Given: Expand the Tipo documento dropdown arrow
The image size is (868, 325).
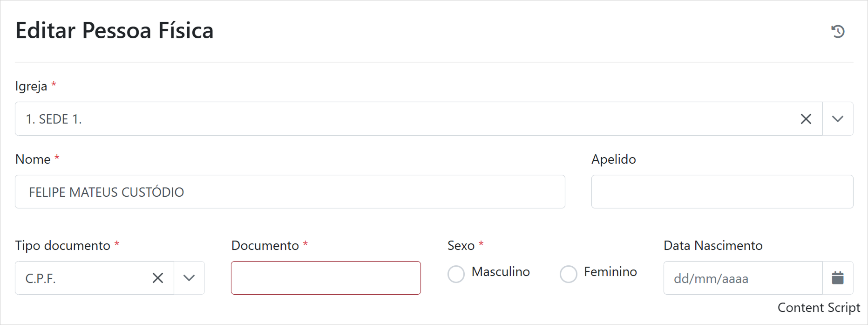Looking at the screenshot, I should (x=189, y=278).
